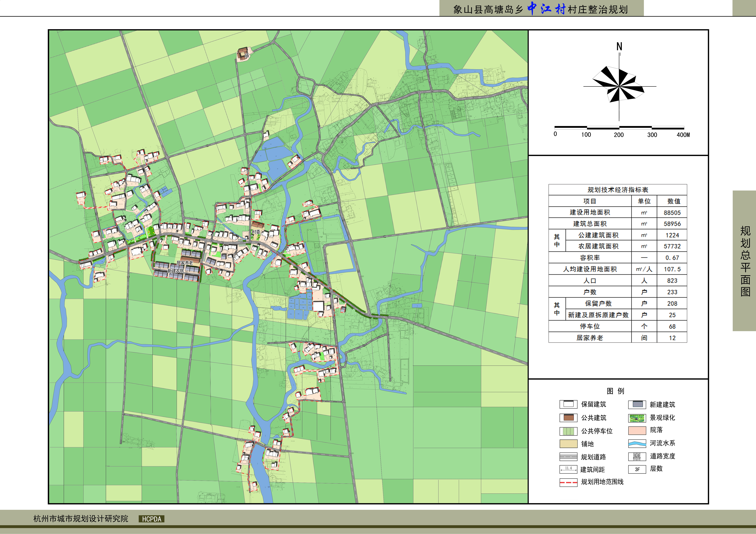Click the 景观绿化 legend symbol
756x534 pixels.
pyautogui.click(x=637, y=418)
